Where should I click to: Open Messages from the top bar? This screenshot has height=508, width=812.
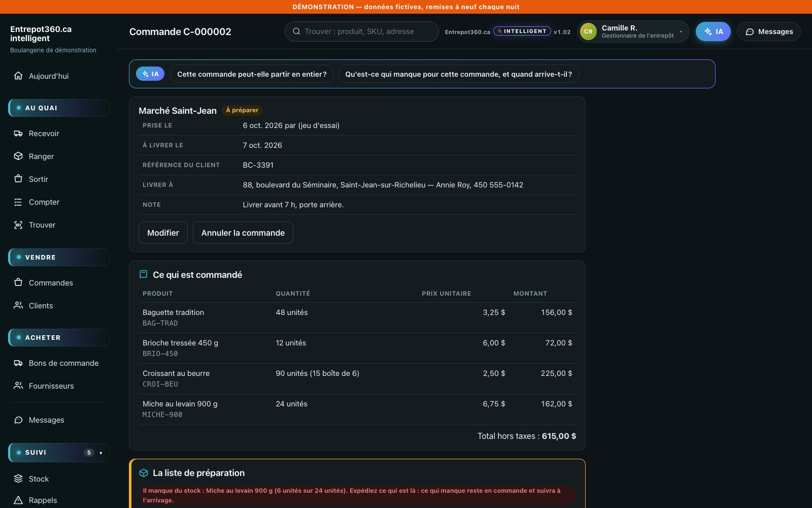pyautogui.click(x=769, y=31)
